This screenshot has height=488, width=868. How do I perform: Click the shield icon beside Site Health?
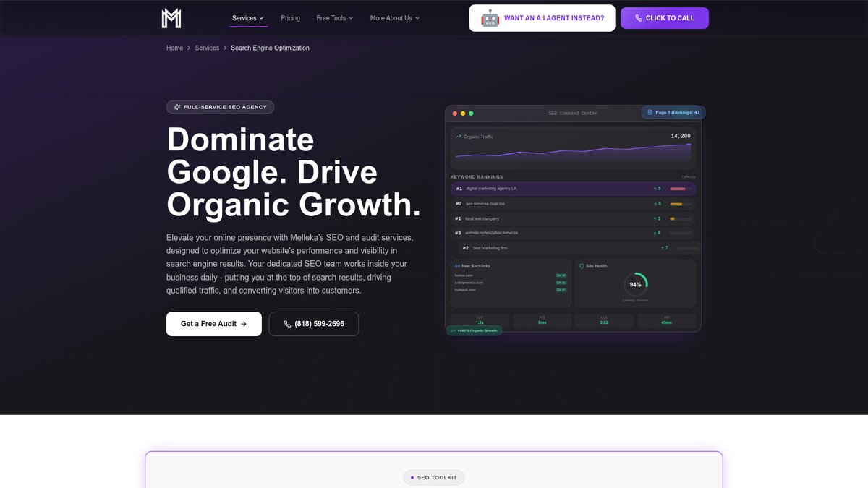[x=582, y=266]
